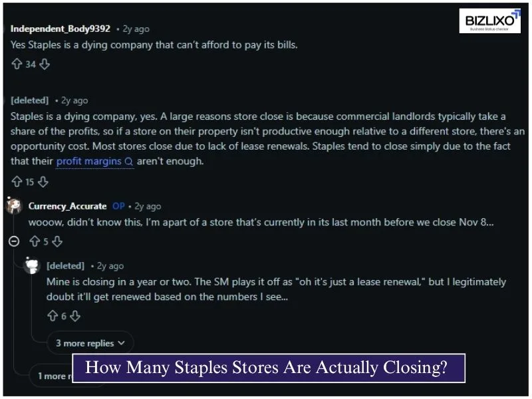Image resolution: width=532 pixels, height=399 pixels.
Task: Toggle upvote on the [deleted] landlord comment
Action: coord(15,182)
